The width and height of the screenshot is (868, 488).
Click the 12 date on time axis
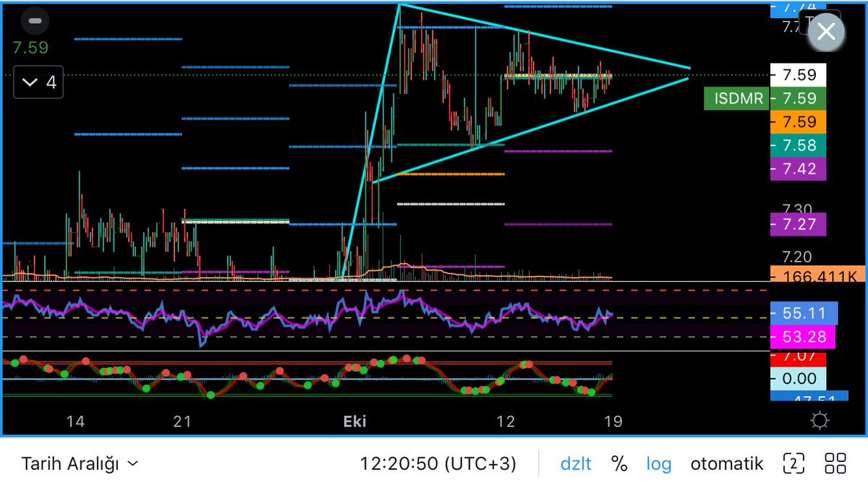click(x=506, y=421)
